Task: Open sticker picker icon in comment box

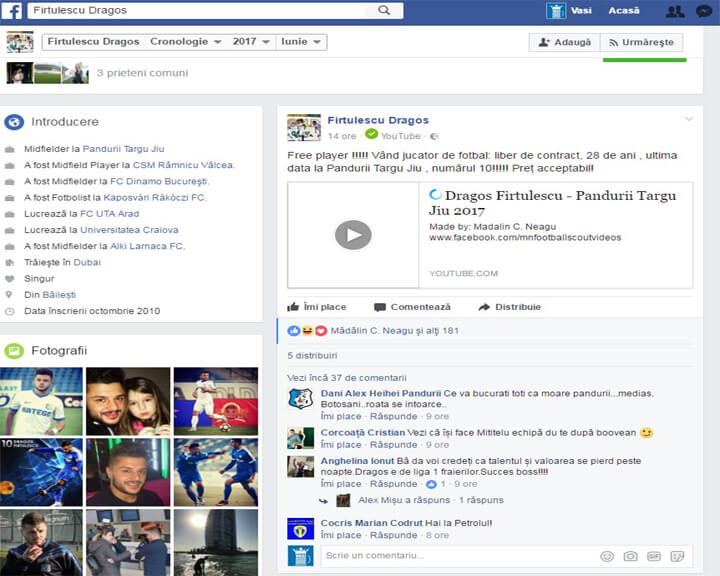Action: [677, 556]
